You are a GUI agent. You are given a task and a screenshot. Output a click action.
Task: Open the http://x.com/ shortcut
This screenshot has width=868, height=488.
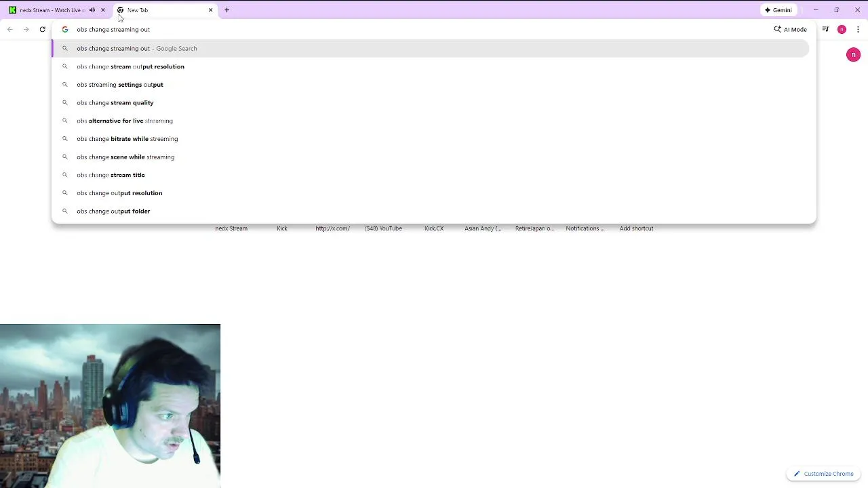point(333,228)
